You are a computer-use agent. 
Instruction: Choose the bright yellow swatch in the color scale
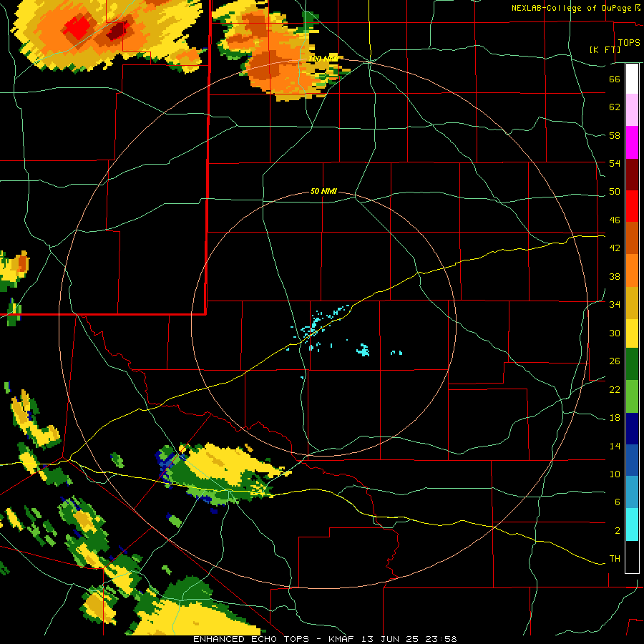click(x=632, y=333)
